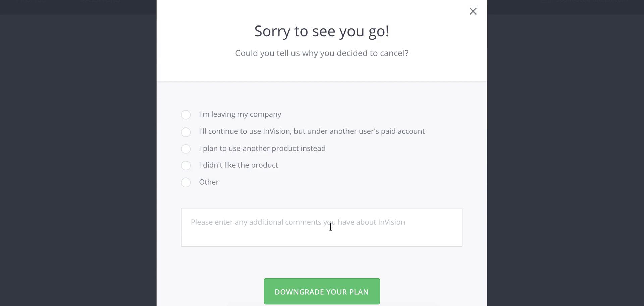Tap the comment placeholder text area

click(x=298, y=222)
